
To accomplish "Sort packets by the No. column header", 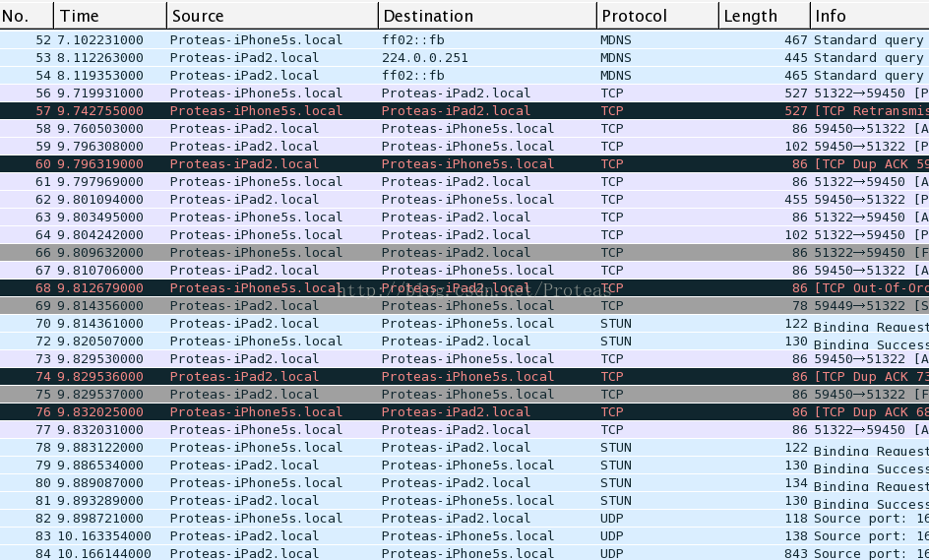I will tap(26, 16).
